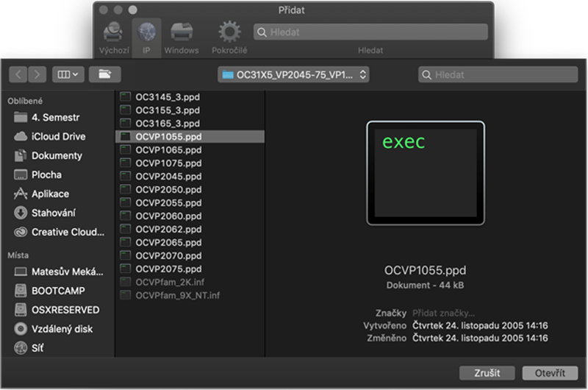Click the Otevřít open button

coord(550,373)
